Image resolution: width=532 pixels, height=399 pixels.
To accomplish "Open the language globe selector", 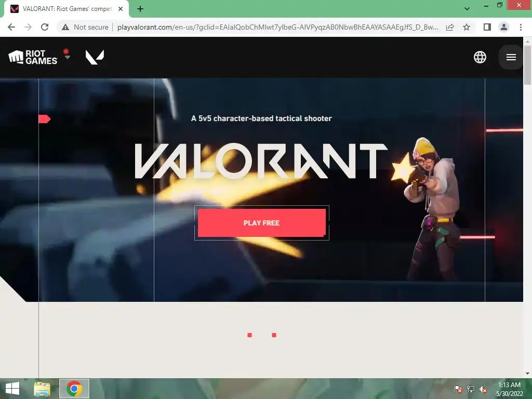I will [x=480, y=57].
